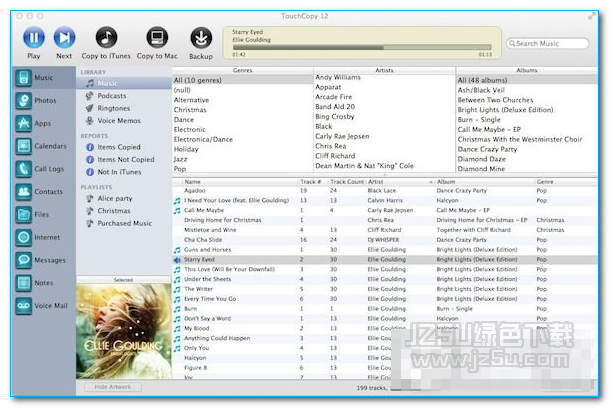Pause playback with the Play button
The width and height of the screenshot is (610, 408).
point(34,38)
